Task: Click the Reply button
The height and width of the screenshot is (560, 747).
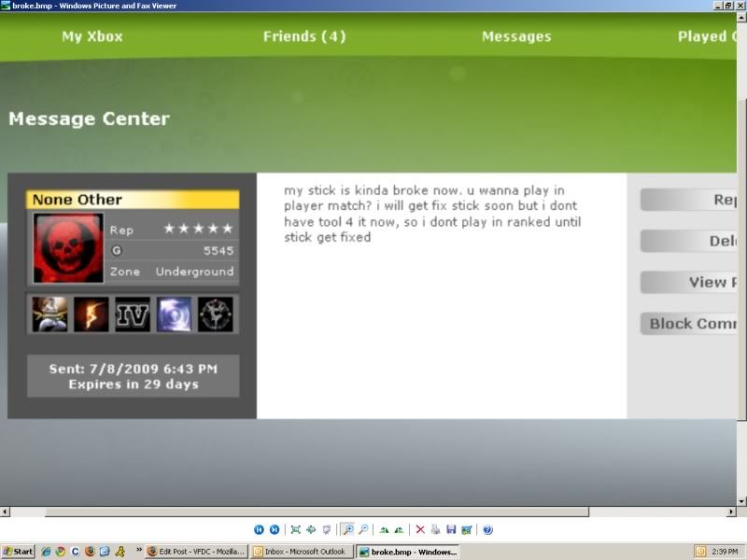Action: click(x=688, y=200)
